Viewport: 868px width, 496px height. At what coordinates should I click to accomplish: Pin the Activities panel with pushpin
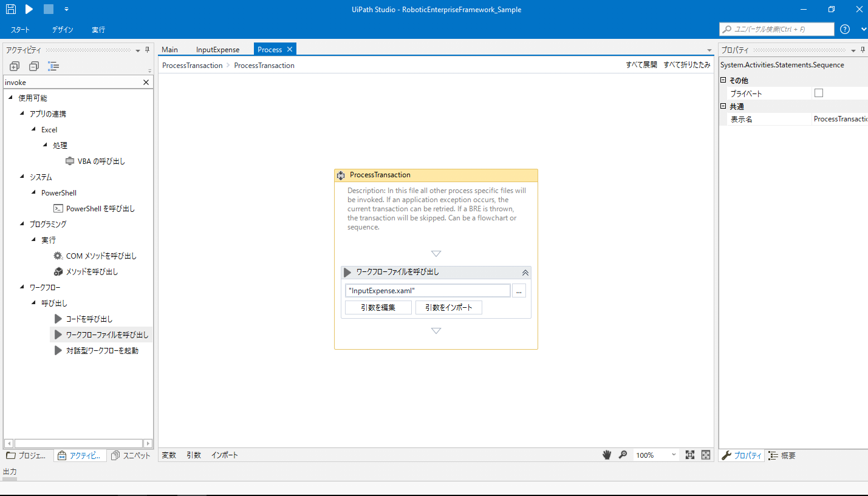(147, 50)
